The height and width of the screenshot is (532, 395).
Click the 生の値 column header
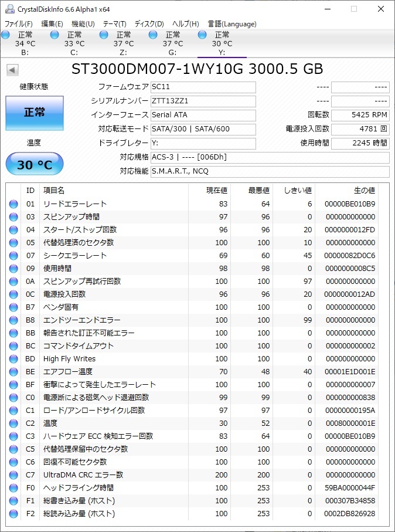(x=347, y=191)
